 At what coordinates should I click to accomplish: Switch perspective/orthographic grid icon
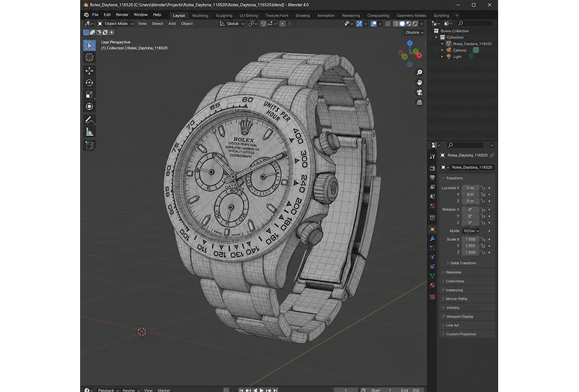coord(419,102)
